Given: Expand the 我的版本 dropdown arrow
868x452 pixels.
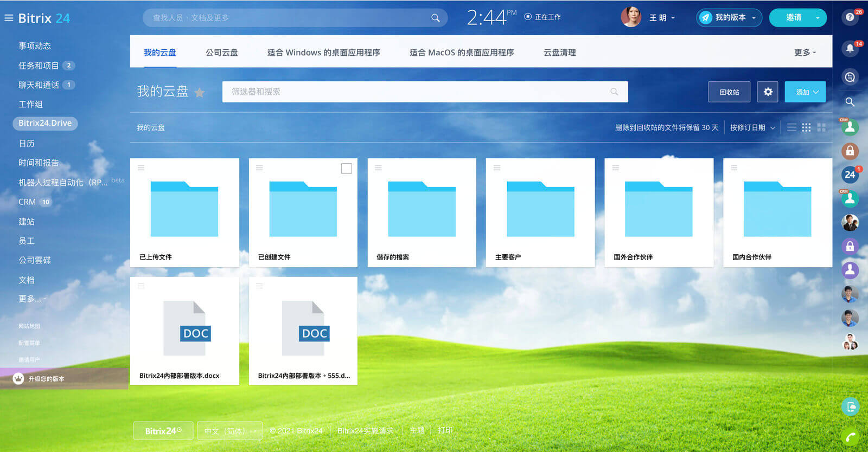Looking at the screenshot, I should [754, 18].
